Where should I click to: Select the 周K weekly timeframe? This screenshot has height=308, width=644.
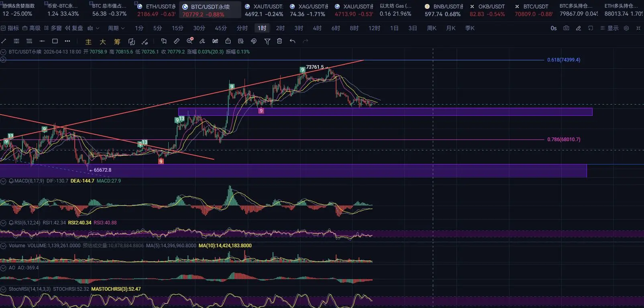click(x=432, y=28)
